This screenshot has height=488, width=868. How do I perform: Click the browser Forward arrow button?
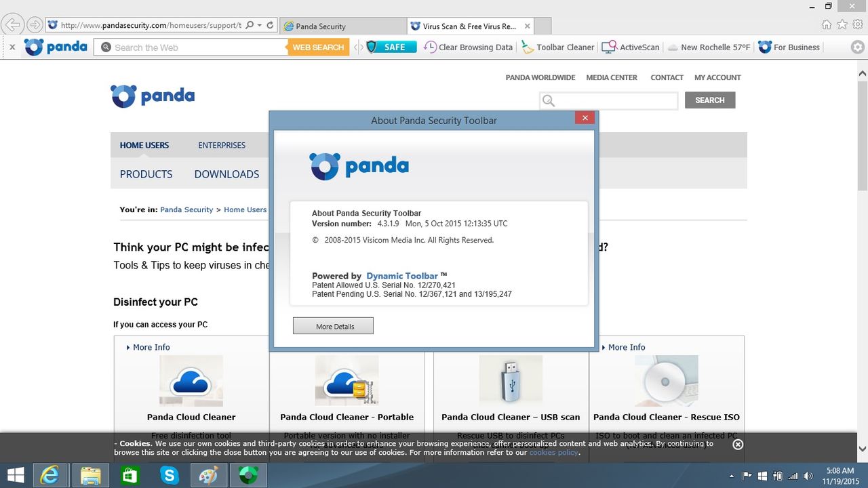pos(34,25)
